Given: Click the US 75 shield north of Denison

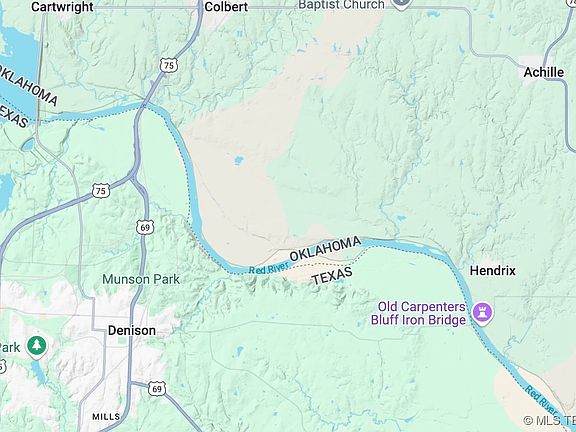Looking at the screenshot, I should point(101,191).
